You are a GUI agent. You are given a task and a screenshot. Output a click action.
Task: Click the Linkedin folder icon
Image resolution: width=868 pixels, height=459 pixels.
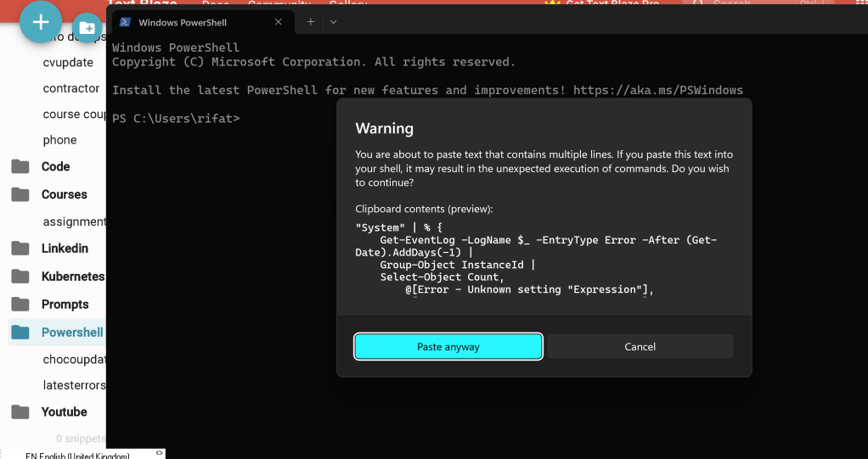[20, 249]
